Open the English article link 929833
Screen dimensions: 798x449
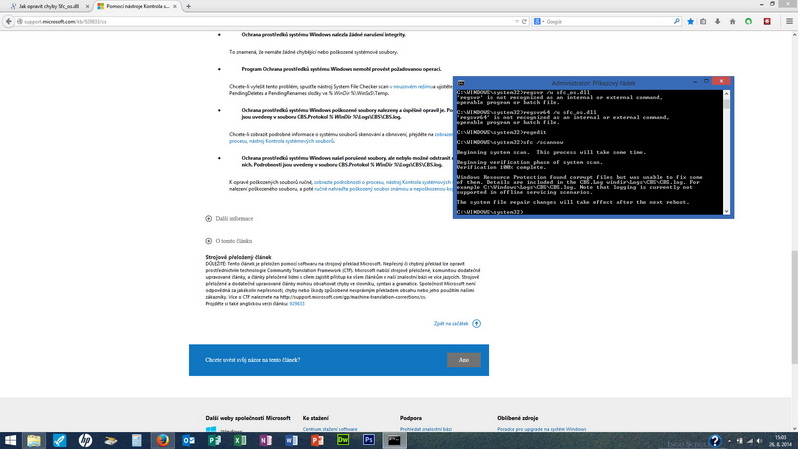(297, 303)
